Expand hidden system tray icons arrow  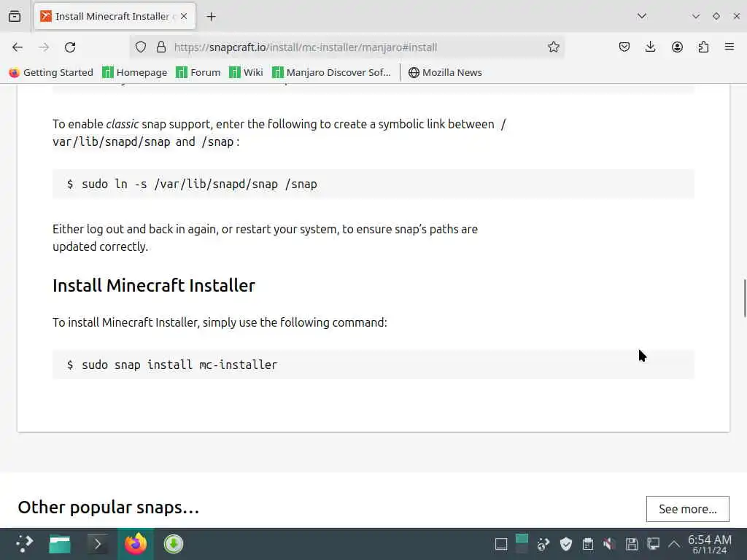click(x=673, y=544)
